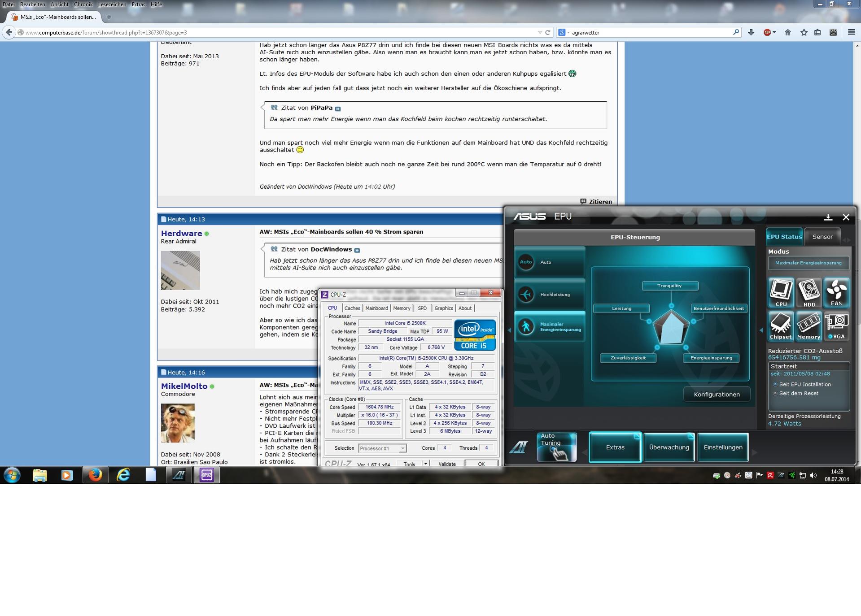Open Lesezeichen menu in Firefox
861x616 pixels.
(112, 4)
